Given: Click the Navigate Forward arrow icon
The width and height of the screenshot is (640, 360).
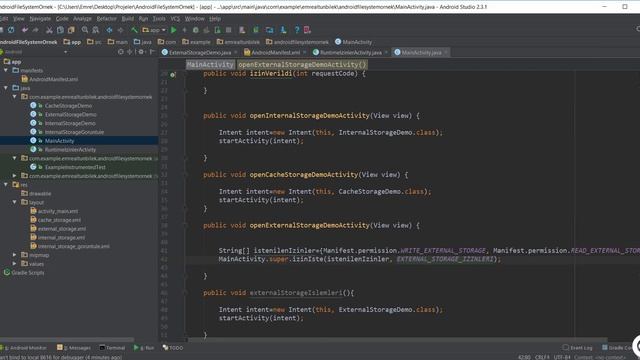Looking at the screenshot, I should tap(120, 30).
